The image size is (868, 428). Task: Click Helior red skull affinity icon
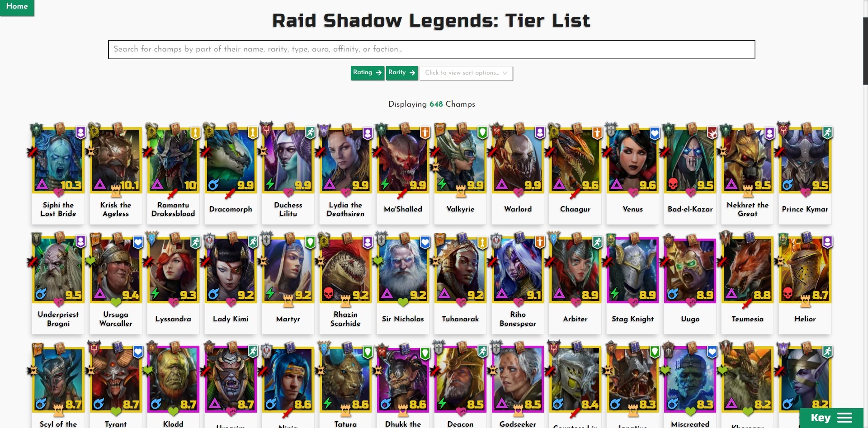click(788, 294)
